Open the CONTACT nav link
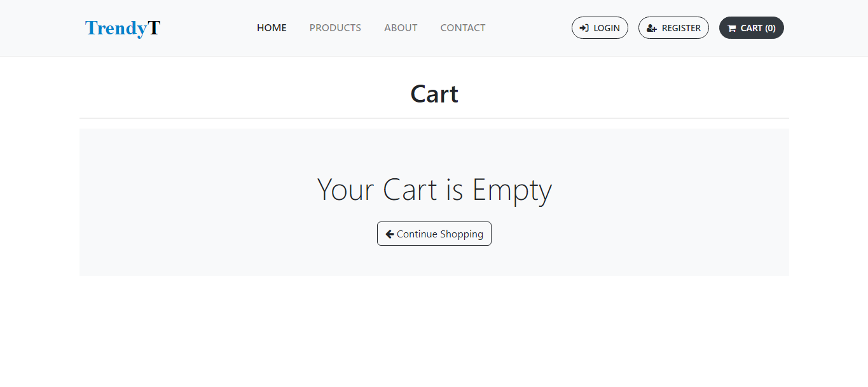 (x=463, y=28)
